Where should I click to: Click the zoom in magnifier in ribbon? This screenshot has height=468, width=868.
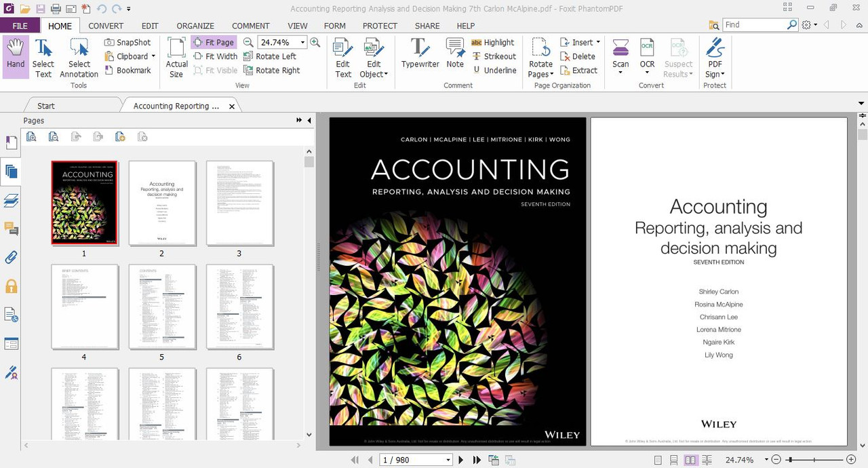pyautogui.click(x=315, y=42)
